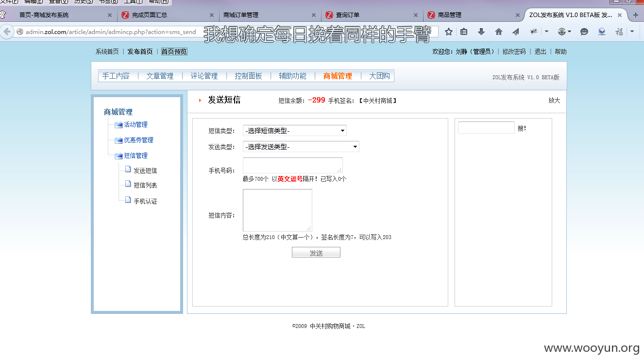Click the 修改密码 link
644x362 pixels.
pos(514,52)
